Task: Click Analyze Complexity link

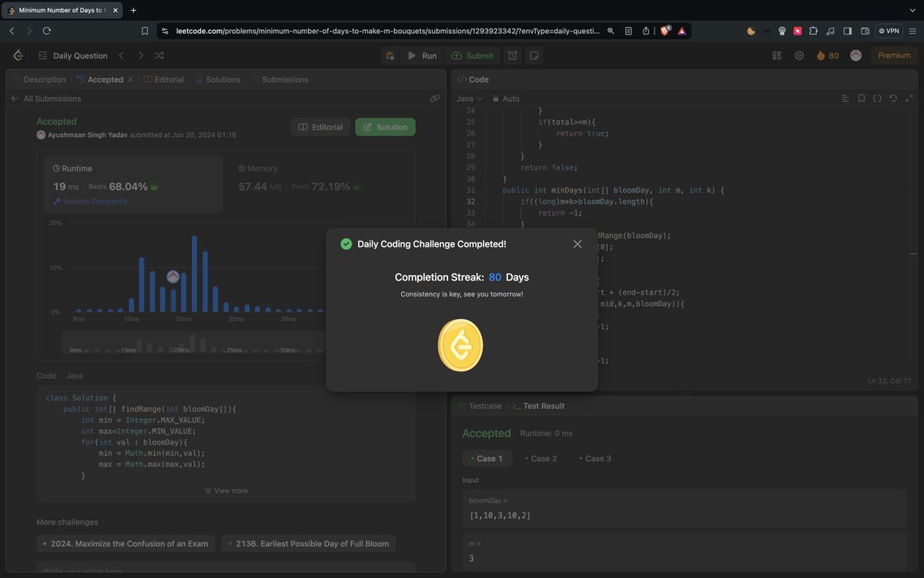Action: 90,201
